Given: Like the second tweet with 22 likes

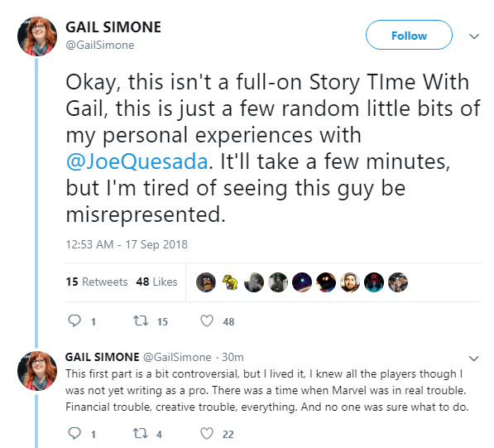Looking at the screenshot, I should [x=207, y=433].
